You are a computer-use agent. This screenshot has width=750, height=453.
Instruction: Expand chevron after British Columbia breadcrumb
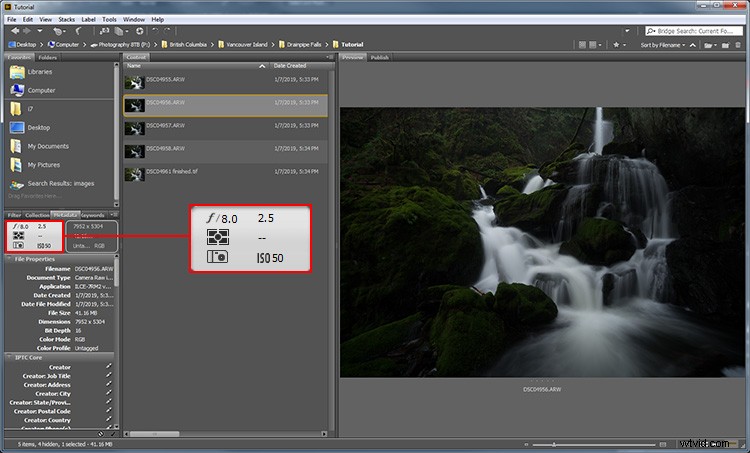click(x=212, y=44)
